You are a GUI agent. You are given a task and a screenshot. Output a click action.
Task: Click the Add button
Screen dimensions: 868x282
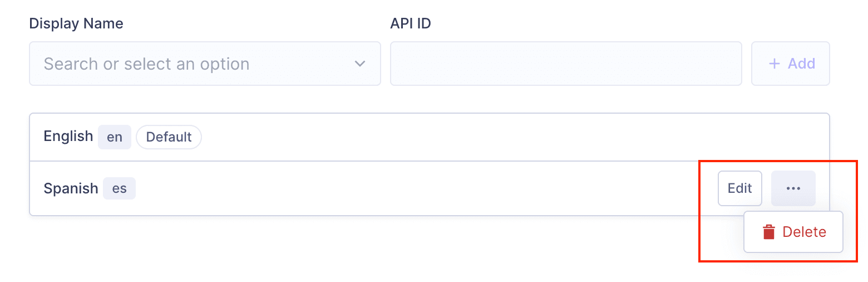point(791,64)
